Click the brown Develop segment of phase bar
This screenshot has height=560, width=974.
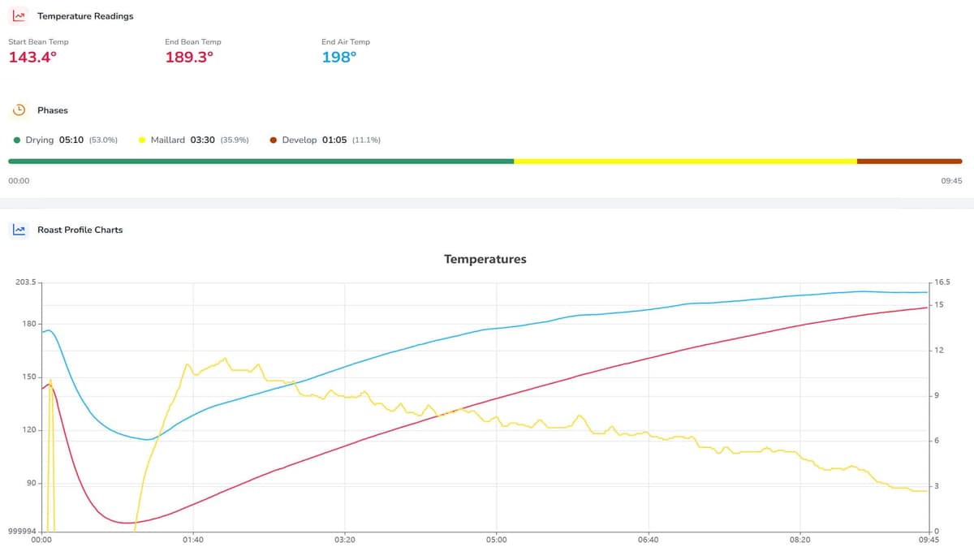click(x=910, y=162)
